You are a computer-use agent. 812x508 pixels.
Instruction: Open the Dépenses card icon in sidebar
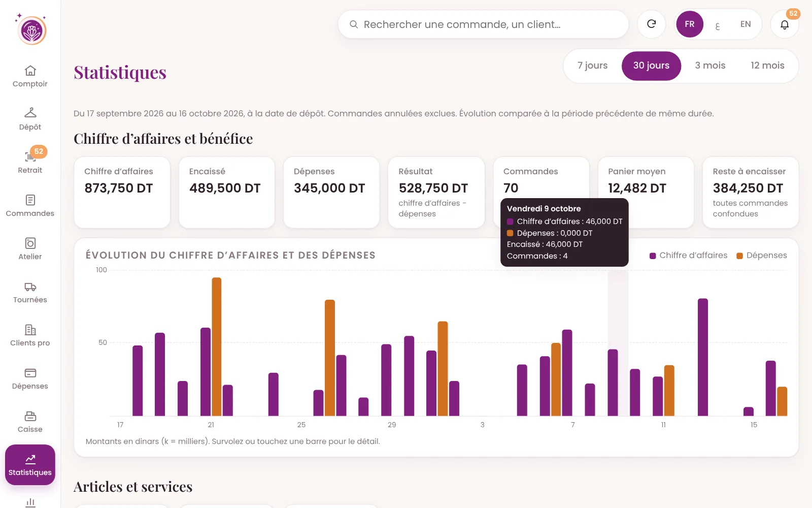coord(30,373)
